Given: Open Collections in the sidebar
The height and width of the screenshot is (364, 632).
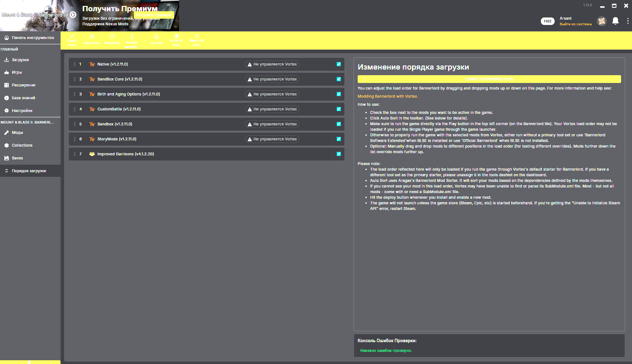Looking at the screenshot, I should click(30, 145).
